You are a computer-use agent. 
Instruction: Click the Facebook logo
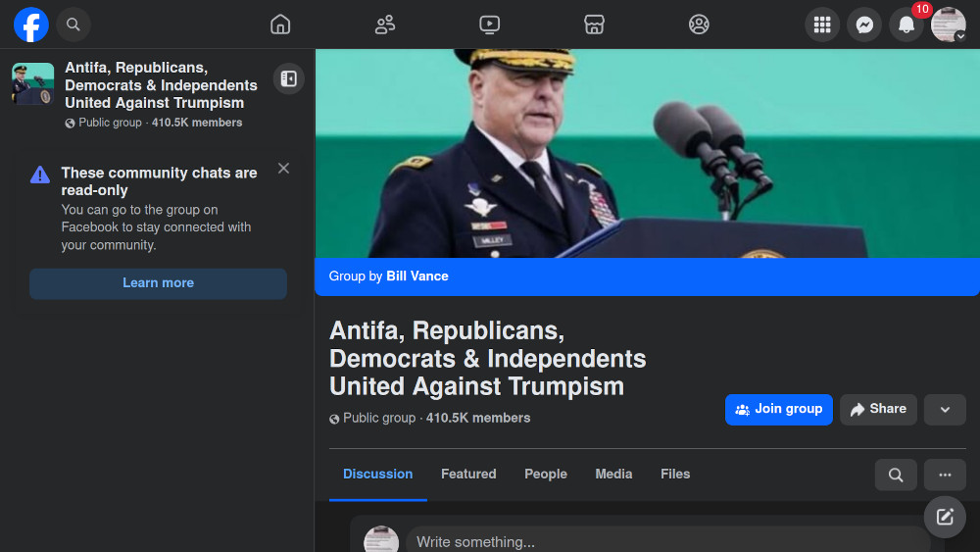(31, 25)
